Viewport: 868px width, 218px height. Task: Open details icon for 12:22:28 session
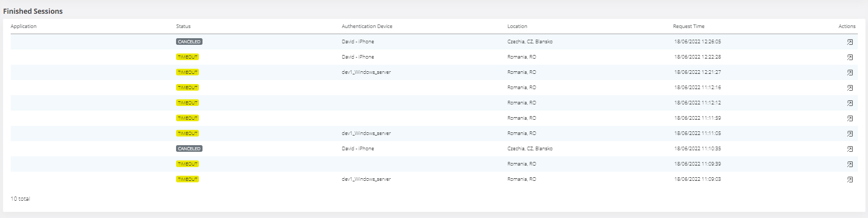point(850,57)
